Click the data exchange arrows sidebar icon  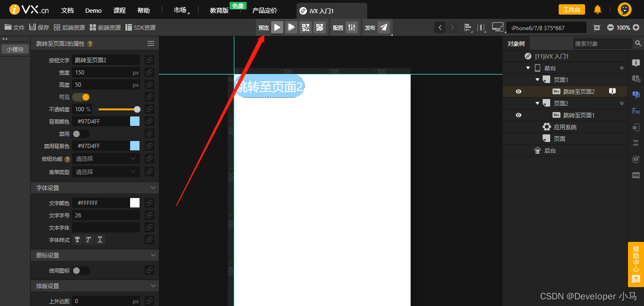click(636, 143)
